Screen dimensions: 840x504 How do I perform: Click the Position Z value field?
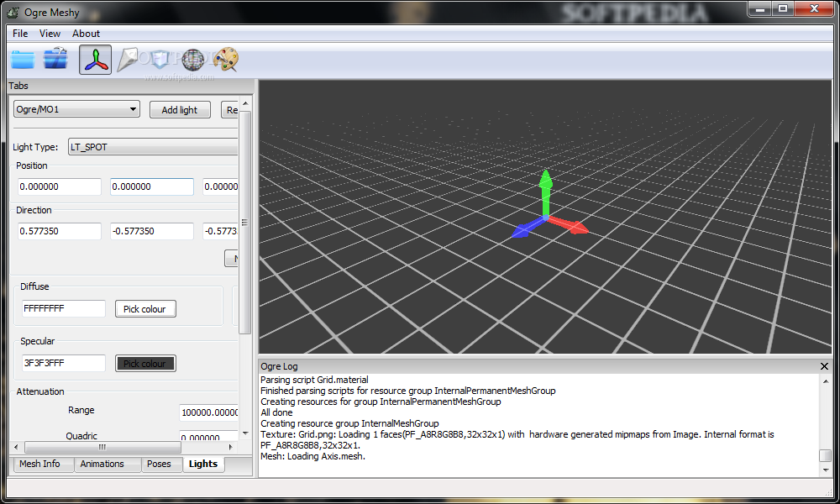[220, 187]
